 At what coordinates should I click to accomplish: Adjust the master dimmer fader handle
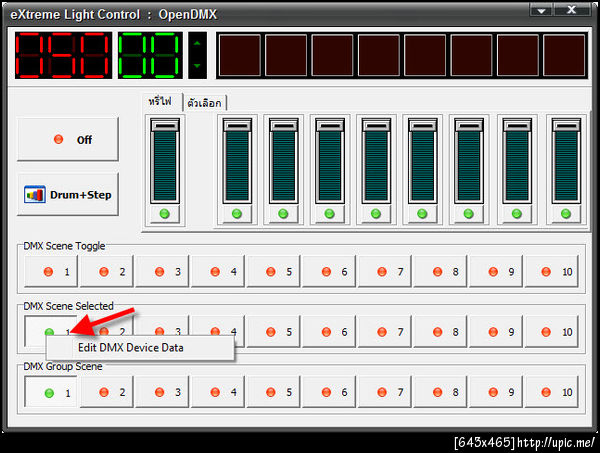pos(165,125)
